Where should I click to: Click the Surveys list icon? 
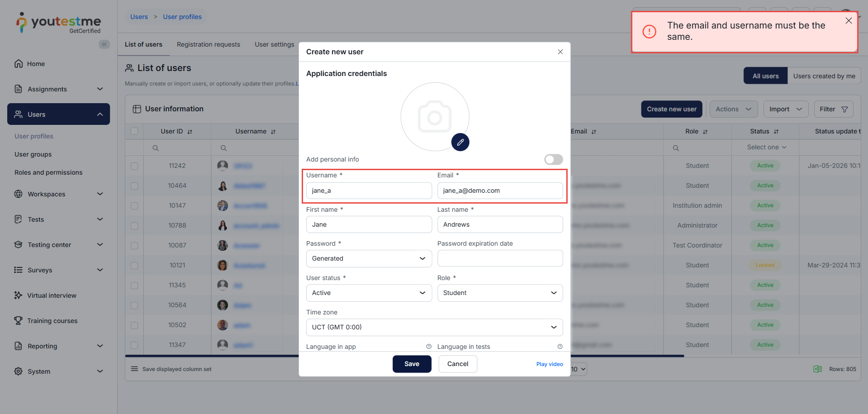tap(19, 270)
